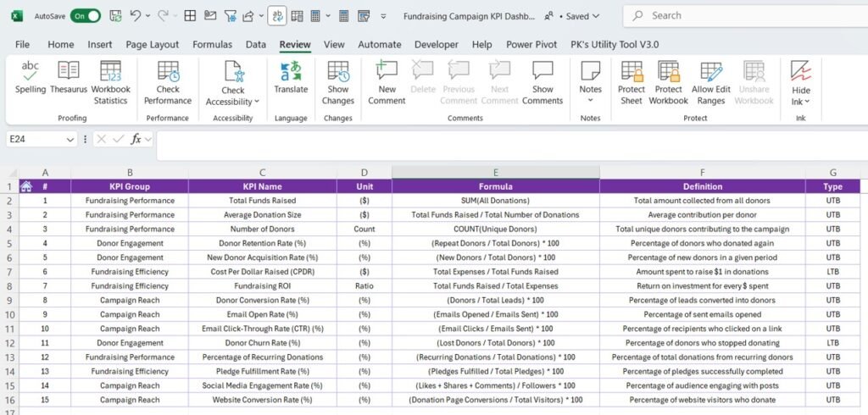Screen dimensions: 868x415
Task: Expand the Saved status dropdown
Action: tap(596, 17)
